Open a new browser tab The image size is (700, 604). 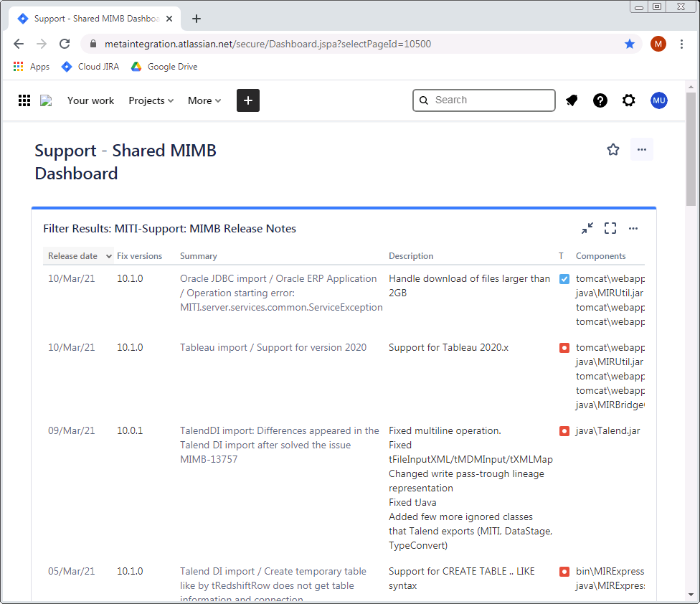point(196,19)
